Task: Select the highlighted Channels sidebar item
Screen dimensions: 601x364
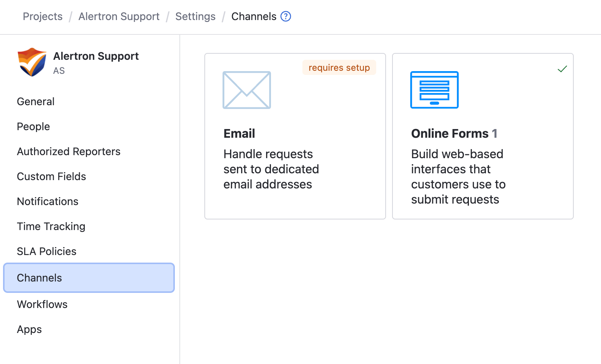Action: [x=89, y=278]
